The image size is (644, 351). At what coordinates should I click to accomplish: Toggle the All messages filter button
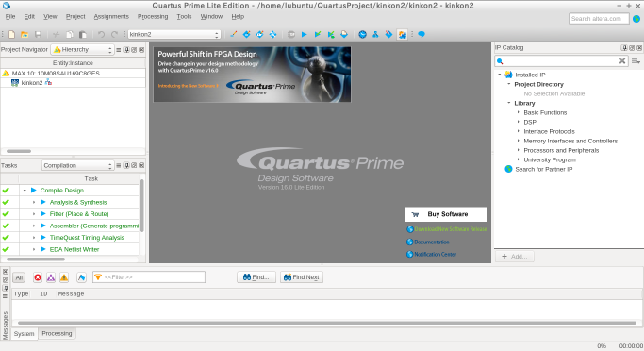point(19,277)
